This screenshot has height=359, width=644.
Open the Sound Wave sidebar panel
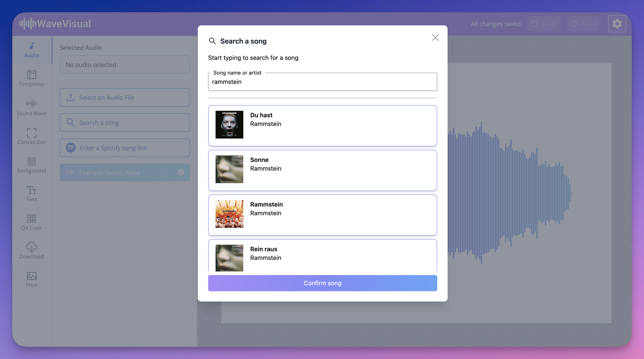tap(32, 107)
